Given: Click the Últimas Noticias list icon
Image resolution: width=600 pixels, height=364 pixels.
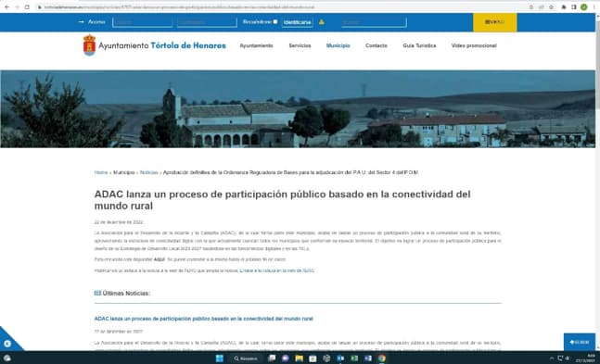Looking at the screenshot, I should (x=97, y=294).
